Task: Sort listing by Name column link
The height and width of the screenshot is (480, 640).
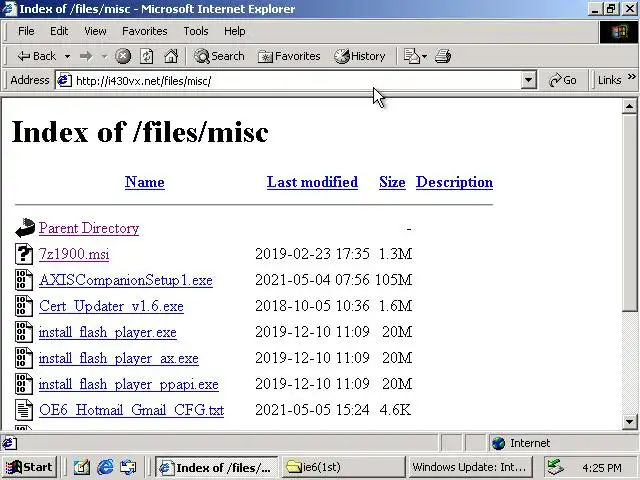Action: [144, 182]
